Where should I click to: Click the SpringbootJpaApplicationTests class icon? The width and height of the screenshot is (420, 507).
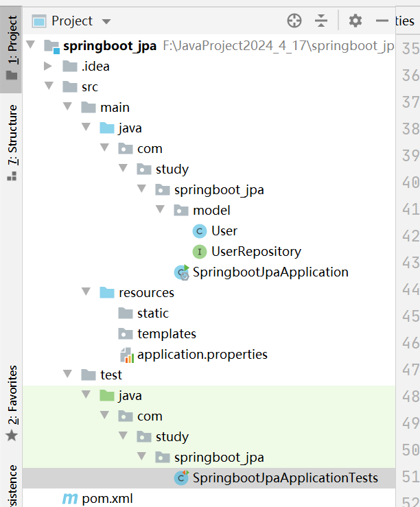(x=181, y=478)
